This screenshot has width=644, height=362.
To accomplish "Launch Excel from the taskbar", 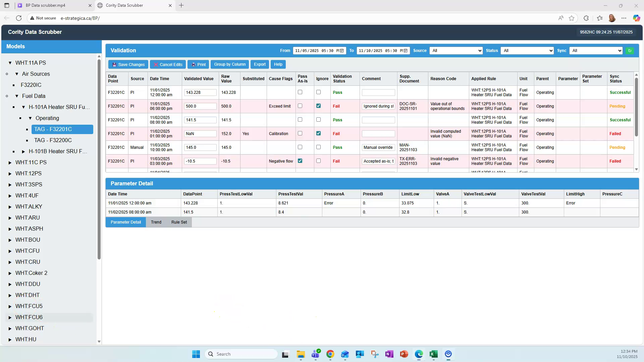I will (x=433, y=354).
